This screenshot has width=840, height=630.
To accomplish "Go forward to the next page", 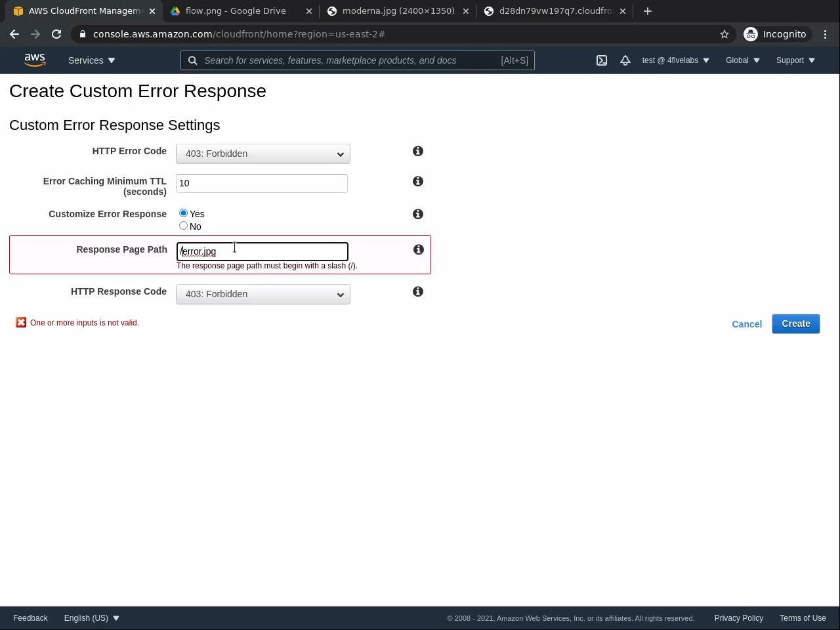I will coord(35,34).
